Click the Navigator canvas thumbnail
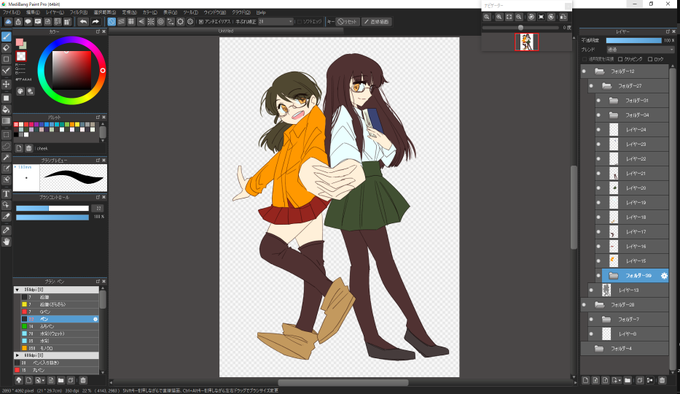 point(526,42)
